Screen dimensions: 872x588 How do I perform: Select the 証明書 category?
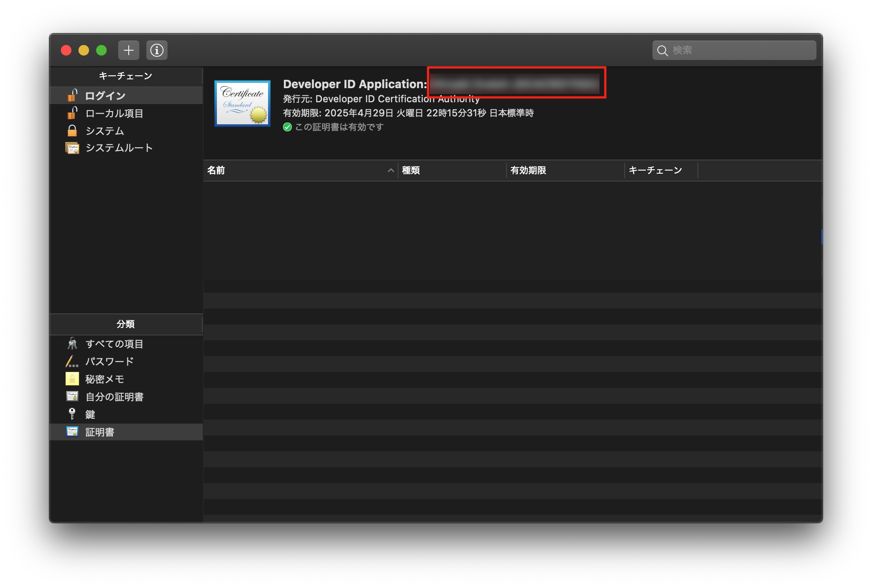(100, 432)
